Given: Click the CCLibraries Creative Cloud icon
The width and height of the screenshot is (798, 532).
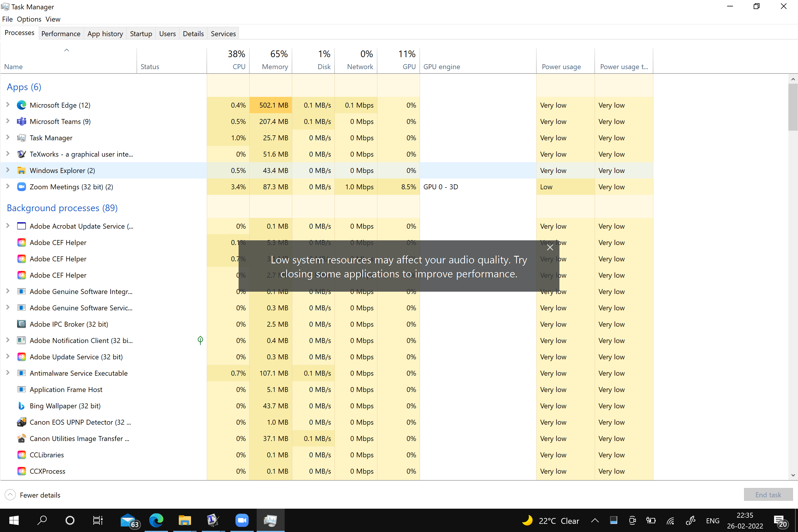Looking at the screenshot, I should (21, 455).
